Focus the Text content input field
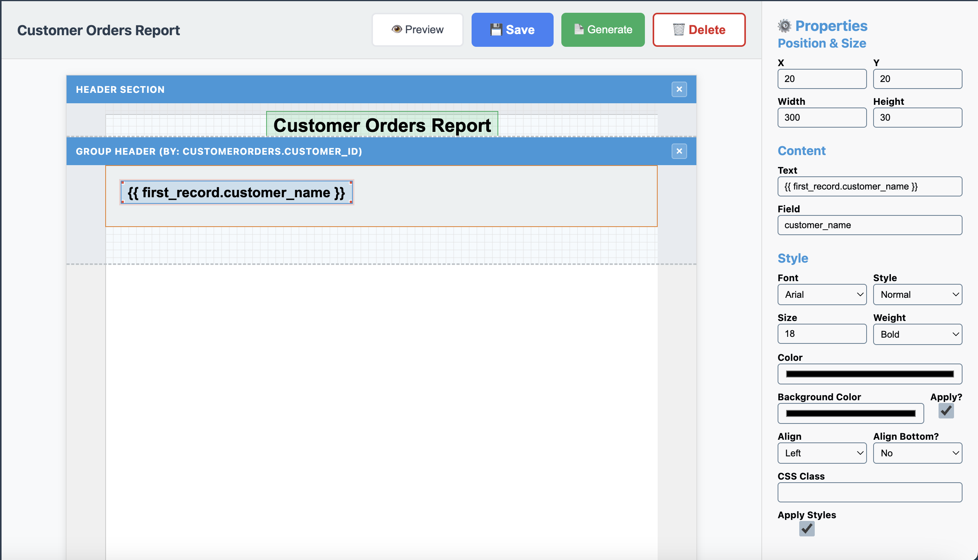 (x=869, y=186)
